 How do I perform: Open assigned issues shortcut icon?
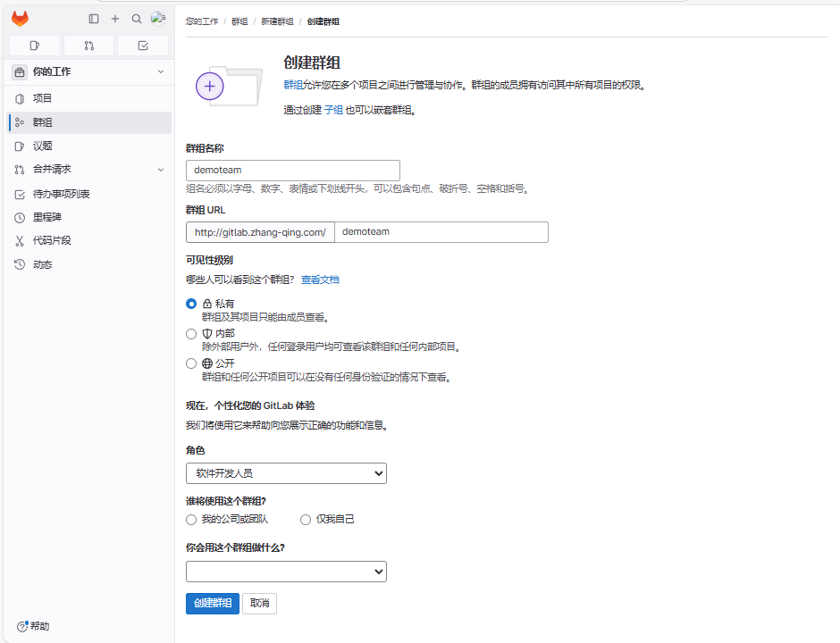[35, 46]
